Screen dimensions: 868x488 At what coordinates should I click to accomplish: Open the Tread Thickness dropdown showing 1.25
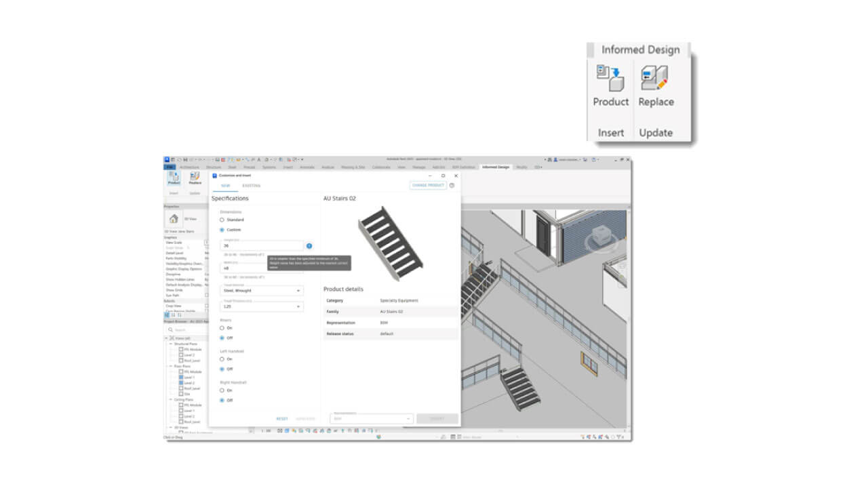(262, 306)
